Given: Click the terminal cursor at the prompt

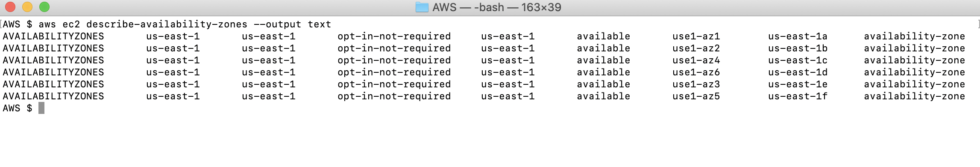Looking at the screenshot, I should point(41,108).
